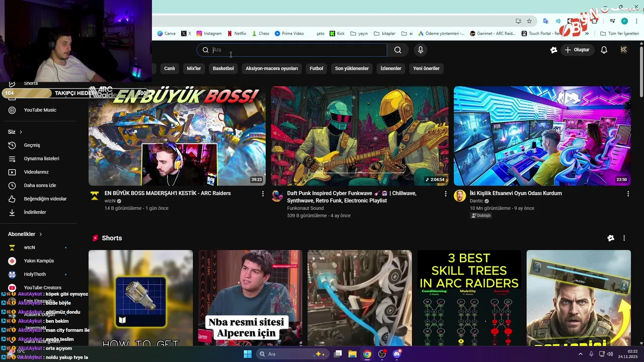Open Dantic channel avatar
Screen dimensions: 644x362
(x=460, y=196)
